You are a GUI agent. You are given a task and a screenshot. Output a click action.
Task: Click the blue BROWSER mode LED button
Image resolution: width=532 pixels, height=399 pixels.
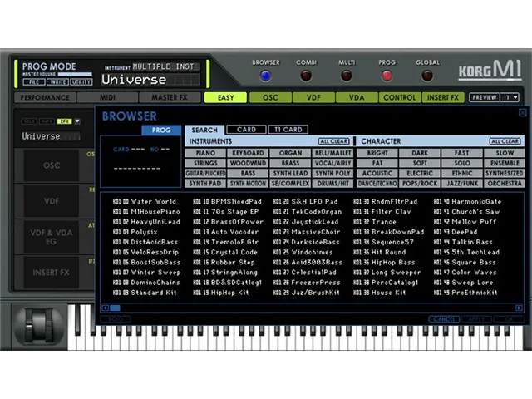[266, 76]
